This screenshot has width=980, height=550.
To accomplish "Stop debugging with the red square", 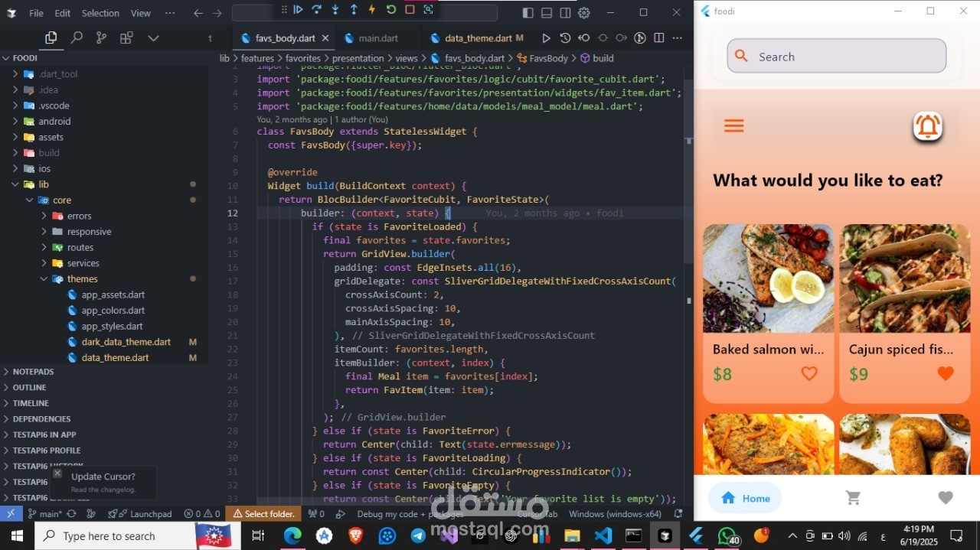I will click(410, 9).
